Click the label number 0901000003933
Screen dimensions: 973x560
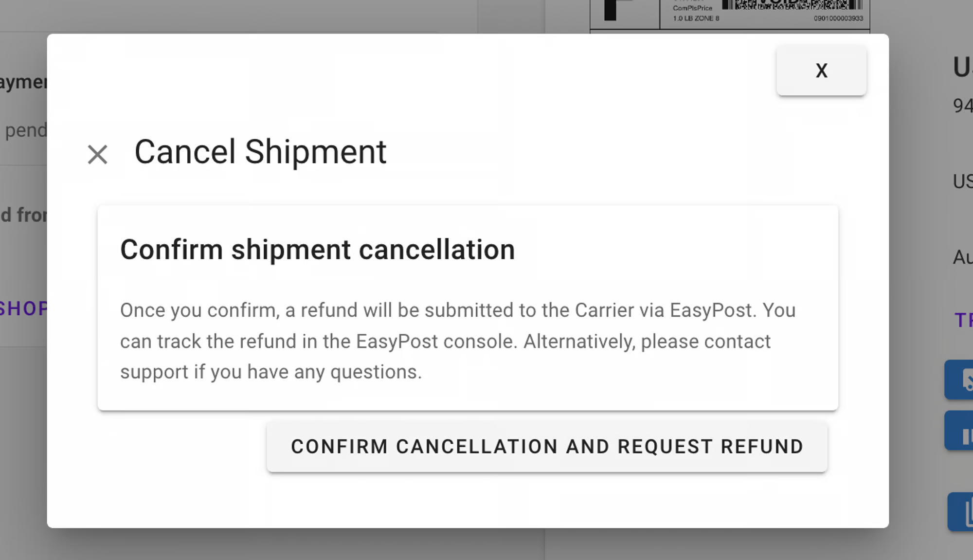coord(838,18)
